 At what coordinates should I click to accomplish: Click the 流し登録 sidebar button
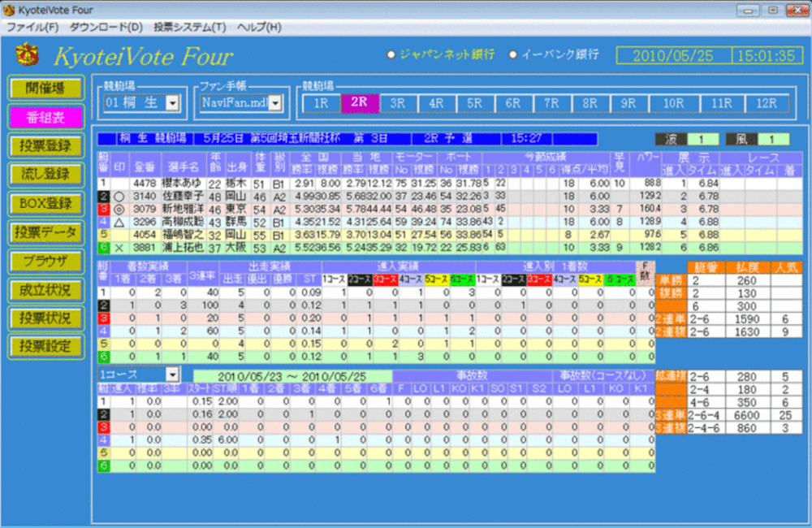coord(45,174)
